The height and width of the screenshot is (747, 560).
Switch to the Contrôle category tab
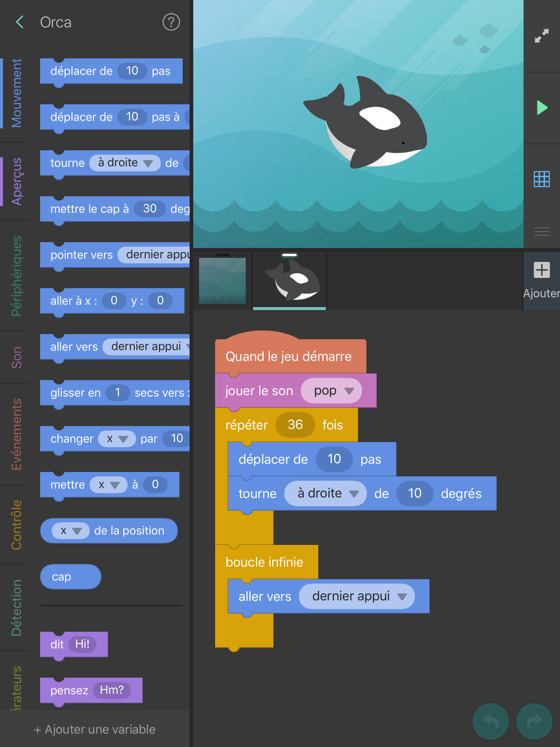click(x=16, y=525)
